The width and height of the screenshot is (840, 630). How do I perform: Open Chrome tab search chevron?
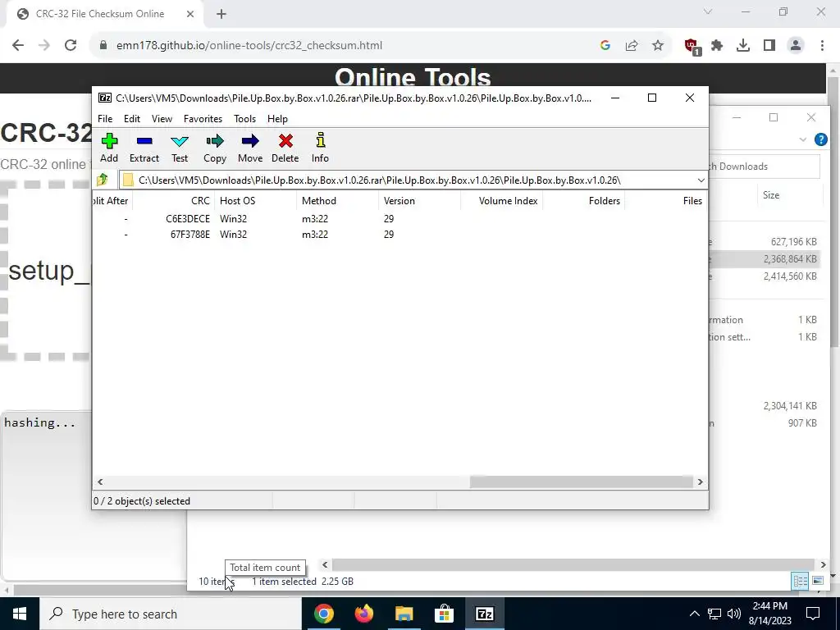pos(708,11)
